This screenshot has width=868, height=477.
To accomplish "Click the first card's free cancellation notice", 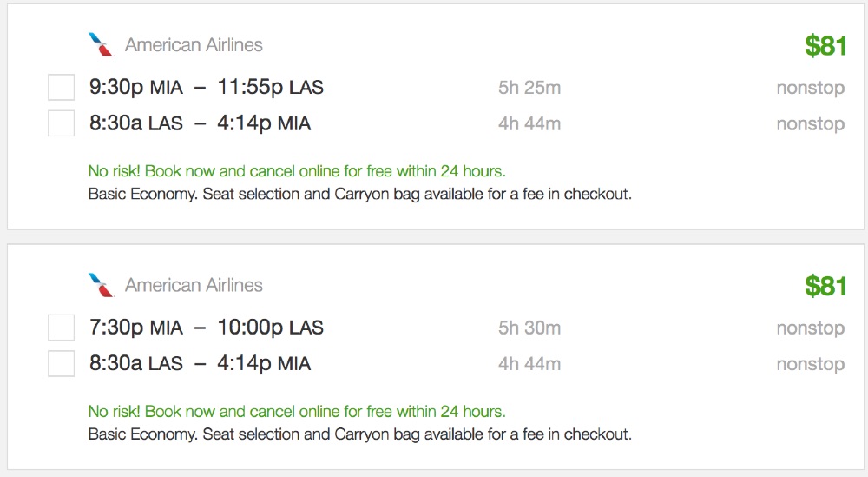I will click(x=296, y=171).
